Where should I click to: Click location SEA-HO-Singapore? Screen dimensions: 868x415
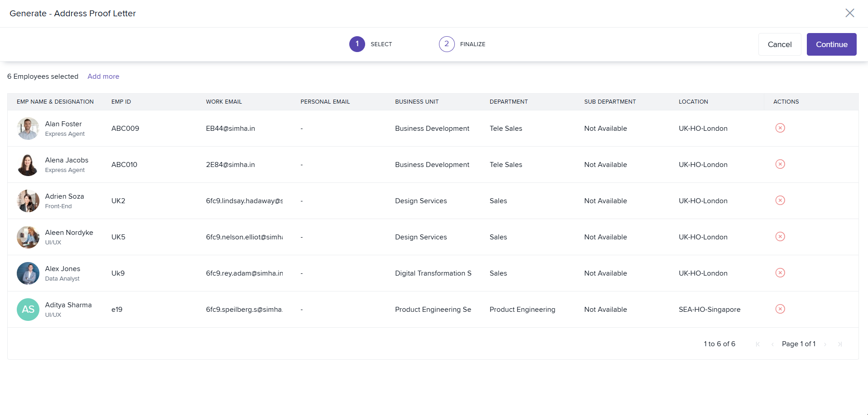coord(709,310)
